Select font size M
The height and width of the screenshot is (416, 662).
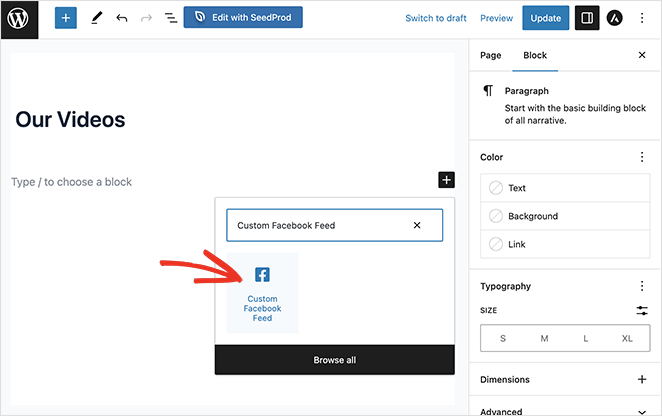click(544, 338)
